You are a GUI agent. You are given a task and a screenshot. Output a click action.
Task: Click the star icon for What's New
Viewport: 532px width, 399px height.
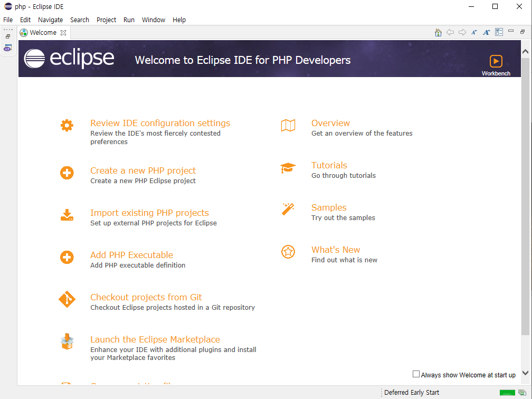[x=288, y=252]
